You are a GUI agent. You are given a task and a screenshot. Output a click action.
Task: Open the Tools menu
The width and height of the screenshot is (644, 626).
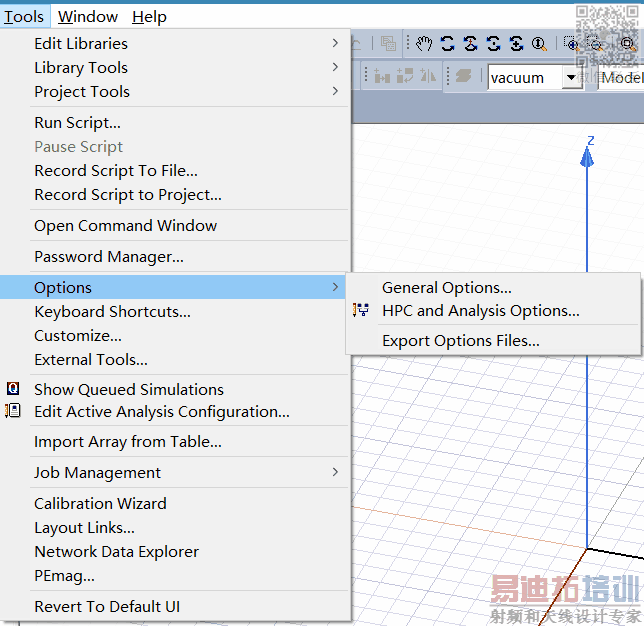coord(24,16)
